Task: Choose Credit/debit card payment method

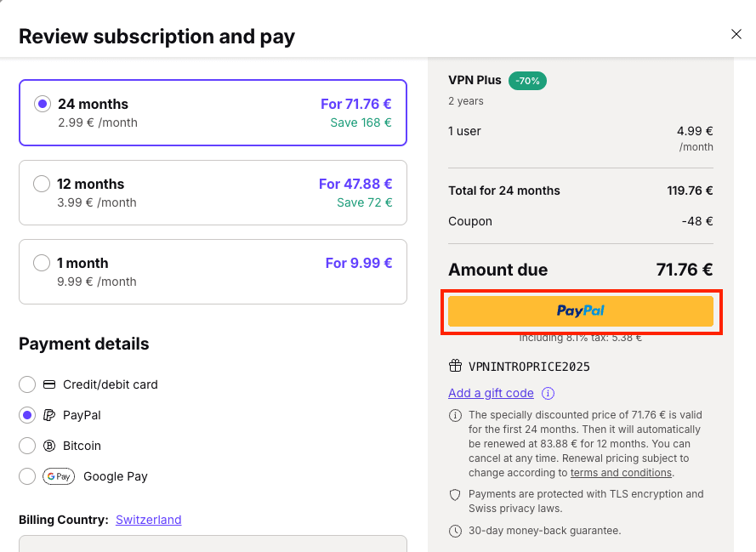Action: click(x=27, y=384)
